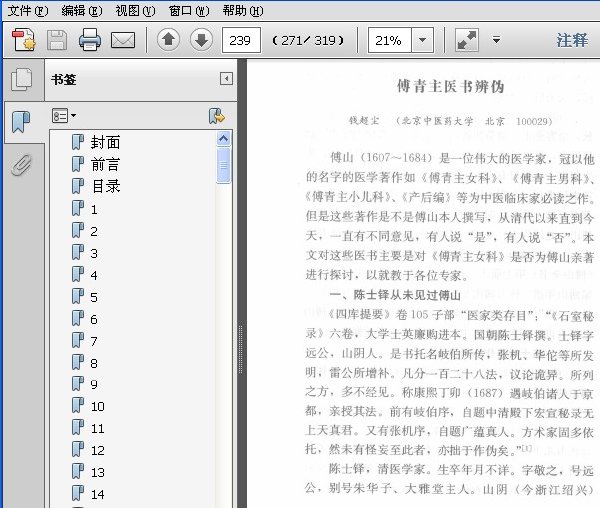Image resolution: width=600 pixels, height=508 pixels.
Task: Select bookmark 8
Action: 94,363
